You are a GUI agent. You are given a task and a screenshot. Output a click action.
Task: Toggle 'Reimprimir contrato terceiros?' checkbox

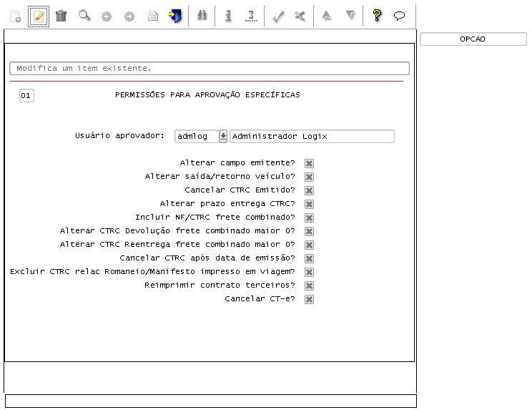[x=309, y=285]
